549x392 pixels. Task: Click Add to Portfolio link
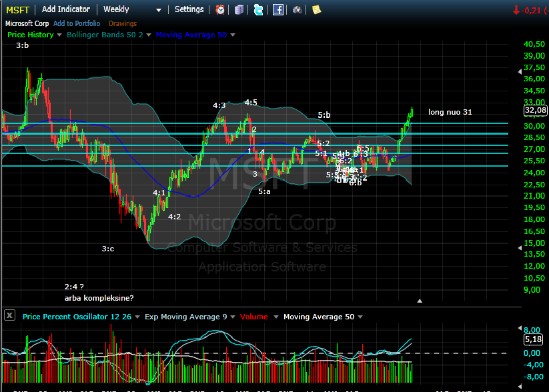(77, 23)
